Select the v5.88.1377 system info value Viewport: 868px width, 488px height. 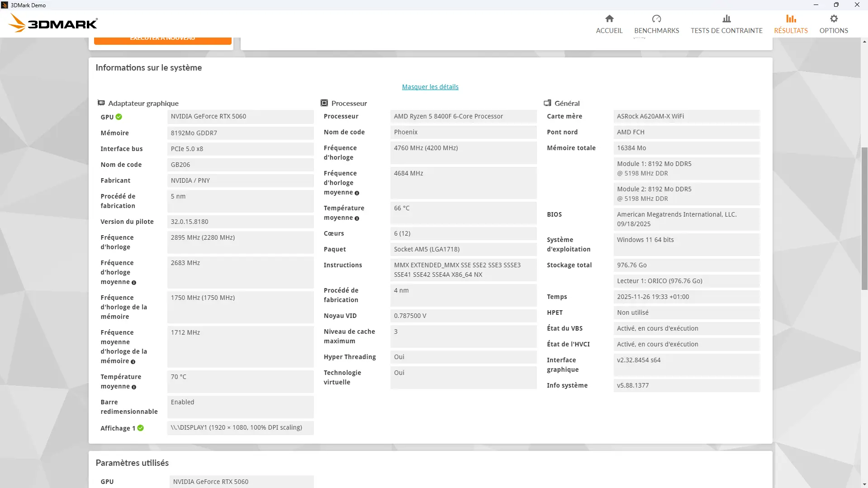[687, 385]
